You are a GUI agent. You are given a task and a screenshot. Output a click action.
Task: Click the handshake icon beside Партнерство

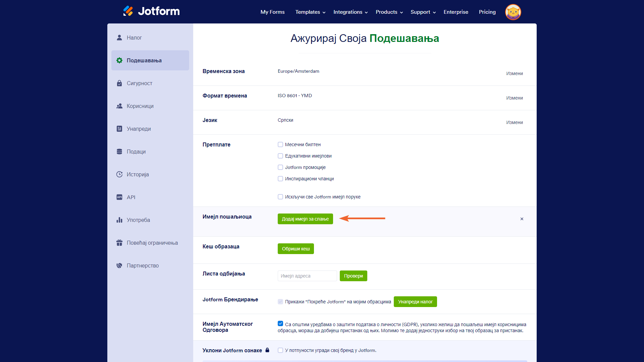(x=119, y=265)
